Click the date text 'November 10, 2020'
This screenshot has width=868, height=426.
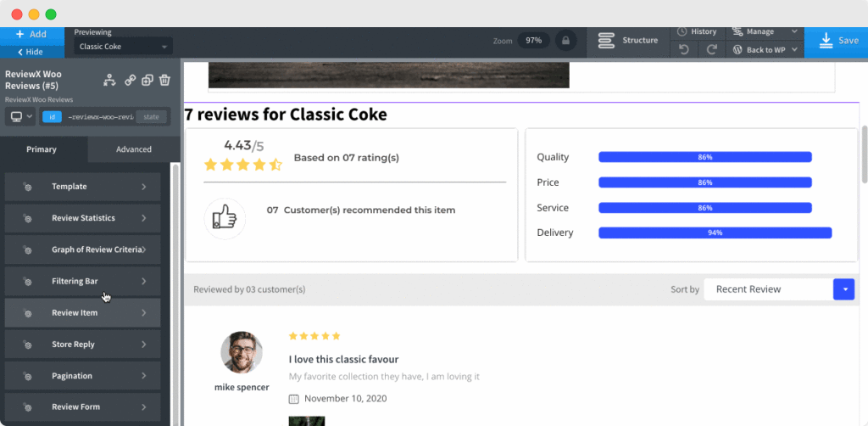pyautogui.click(x=346, y=398)
